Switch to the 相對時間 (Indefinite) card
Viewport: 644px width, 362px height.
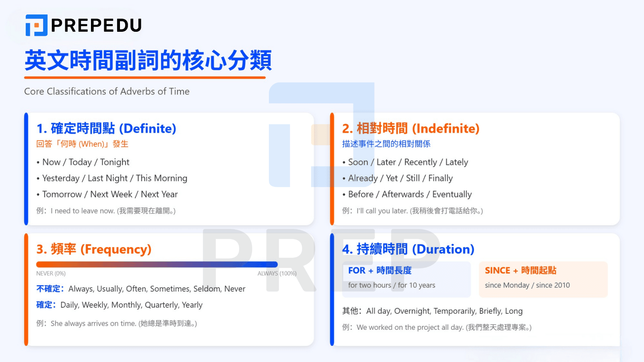click(410, 129)
